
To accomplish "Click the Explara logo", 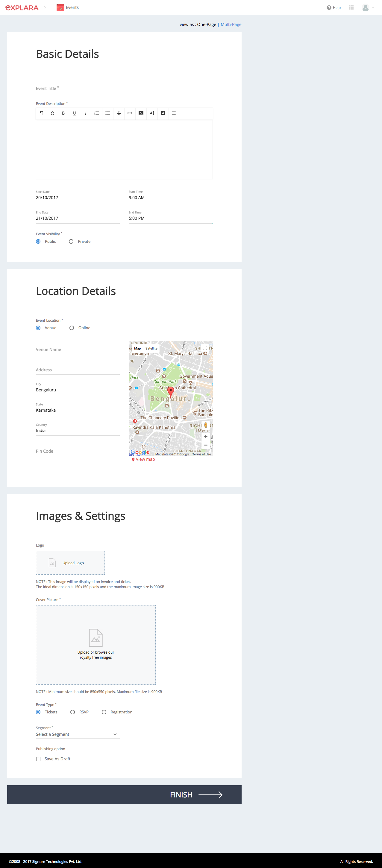I will 22,7.
